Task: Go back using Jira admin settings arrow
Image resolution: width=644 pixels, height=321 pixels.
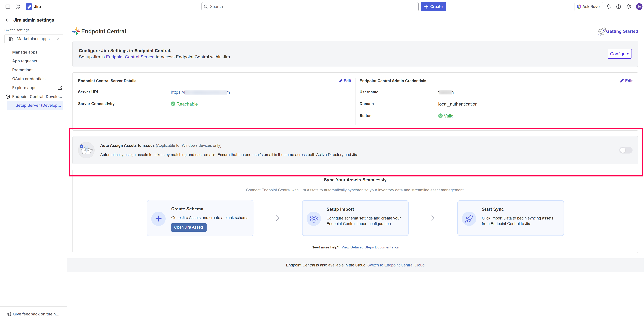Action: 8,20
